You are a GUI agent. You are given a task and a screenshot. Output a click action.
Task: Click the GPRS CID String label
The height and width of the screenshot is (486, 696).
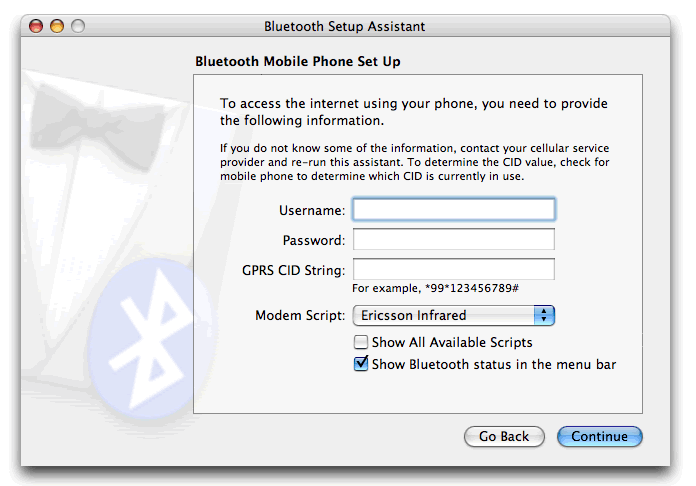294,271
